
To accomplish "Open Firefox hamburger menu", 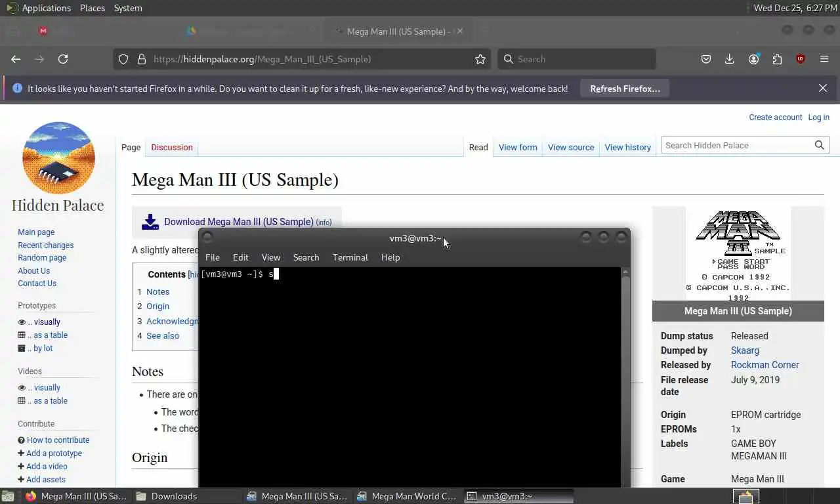I will pyautogui.click(x=824, y=59).
